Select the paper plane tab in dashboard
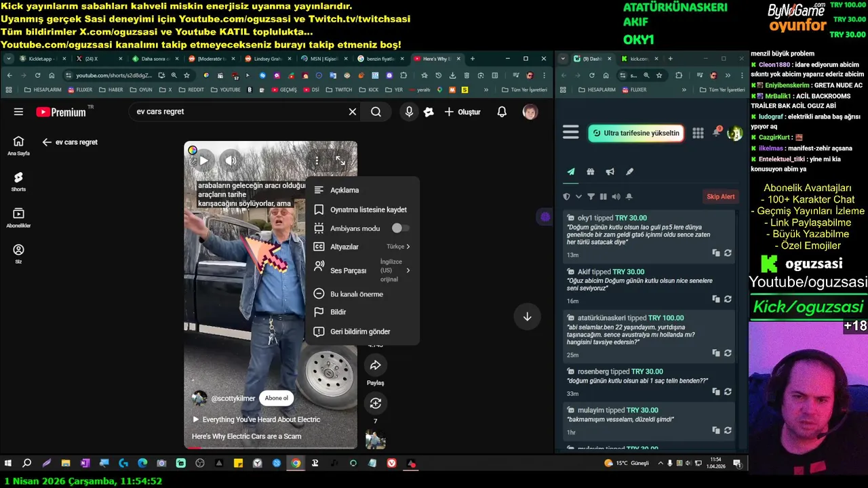868x488 pixels. 570,172
